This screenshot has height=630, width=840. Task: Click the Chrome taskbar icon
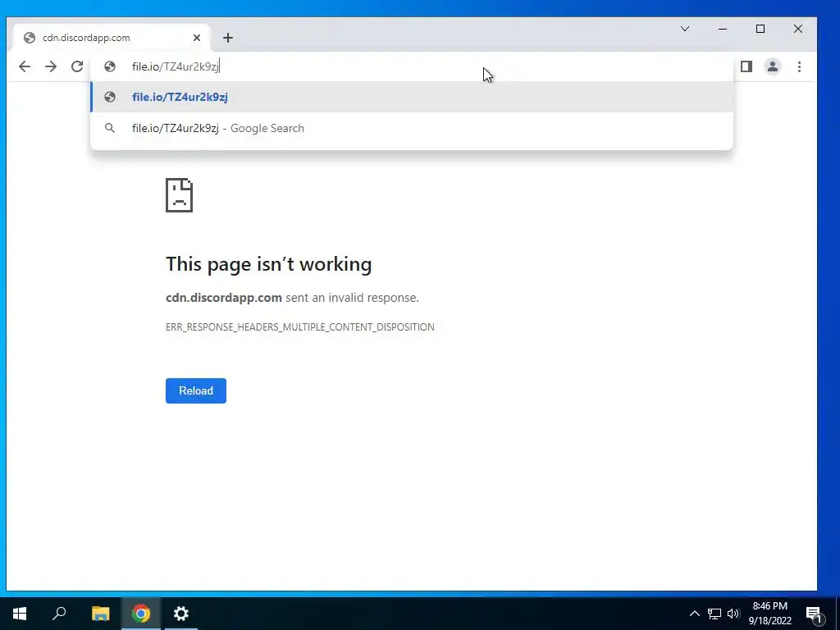pyautogui.click(x=141, y=614)
